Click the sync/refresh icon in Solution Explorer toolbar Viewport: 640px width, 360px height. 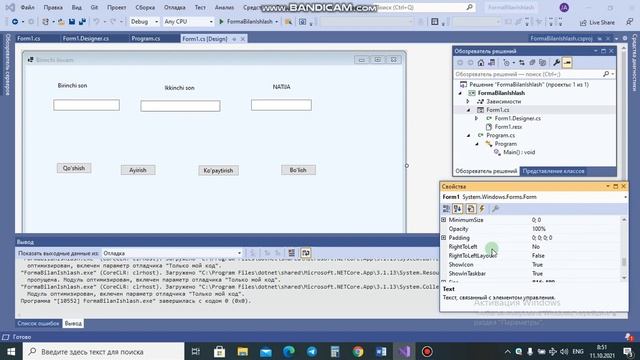click(x=522, y=63)
